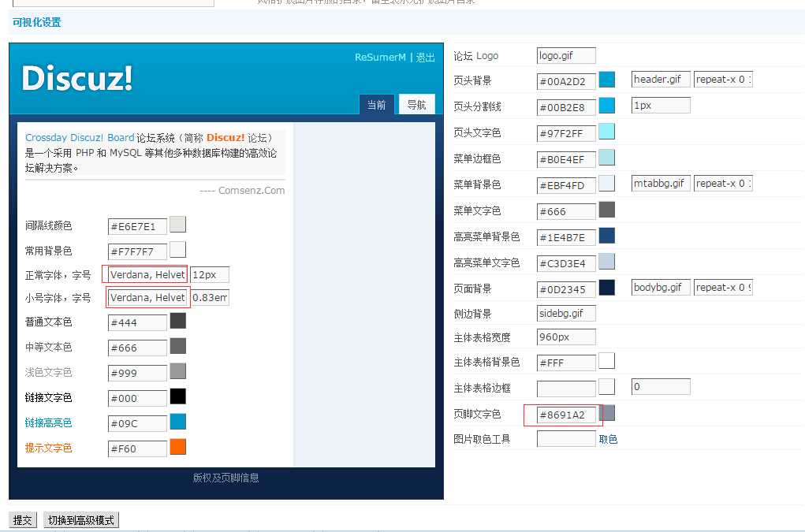Image resolution: width=805 pixels, height=532 pixels.
Task: Edit the 高亮菜单背景色 field #1E4B7E
Action: click(566, 237)
